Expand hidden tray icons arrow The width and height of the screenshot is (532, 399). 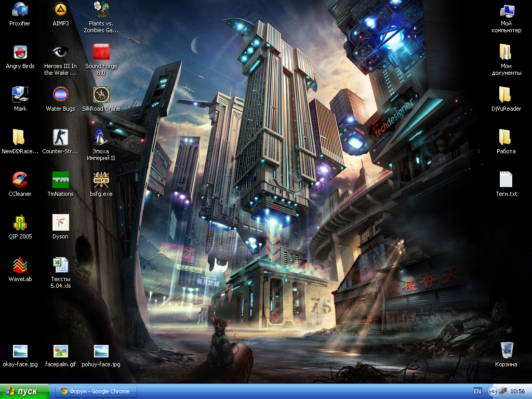point(493,392)
